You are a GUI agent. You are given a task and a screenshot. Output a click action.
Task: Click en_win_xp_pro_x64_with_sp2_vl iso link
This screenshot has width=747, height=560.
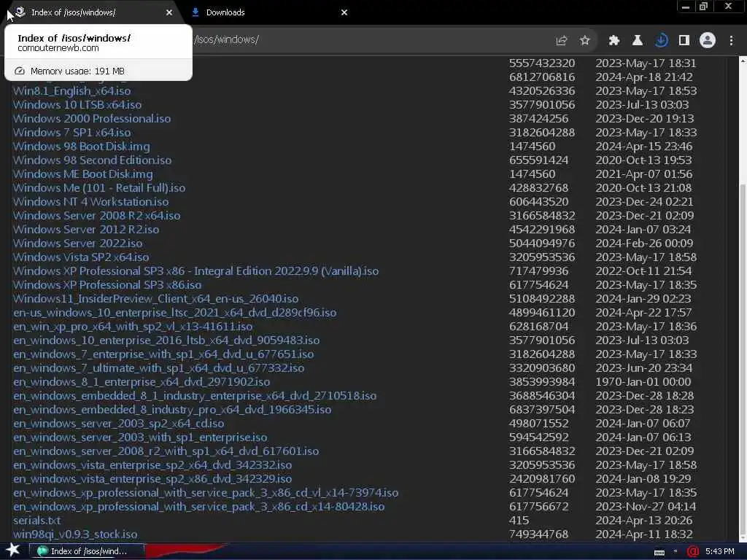133,326
